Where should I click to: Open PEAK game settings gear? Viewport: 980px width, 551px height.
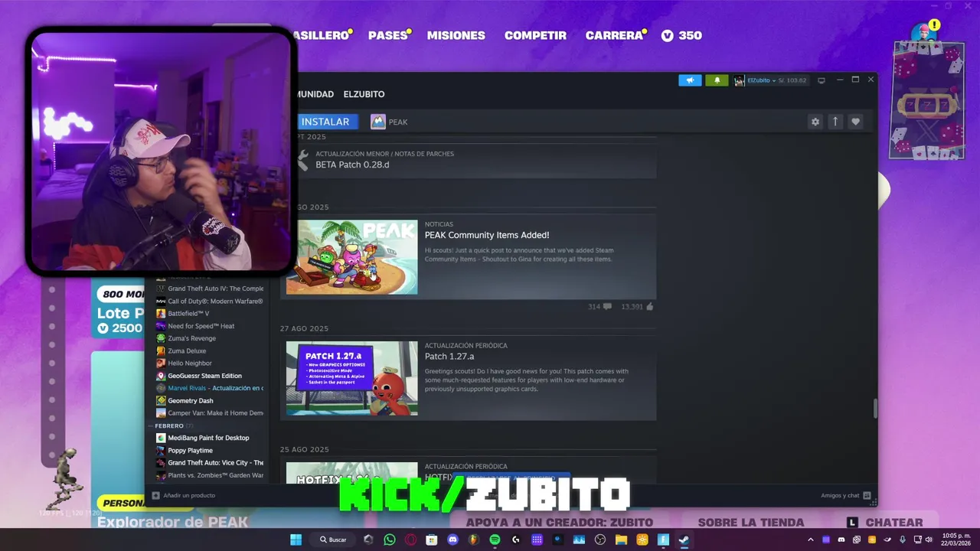(x=815, y=122)
